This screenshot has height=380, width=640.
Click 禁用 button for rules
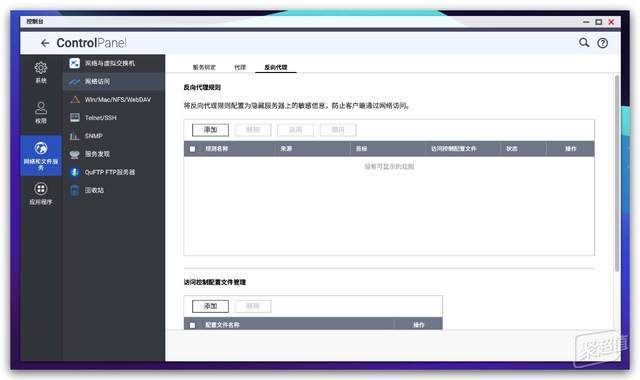point(338,130)
